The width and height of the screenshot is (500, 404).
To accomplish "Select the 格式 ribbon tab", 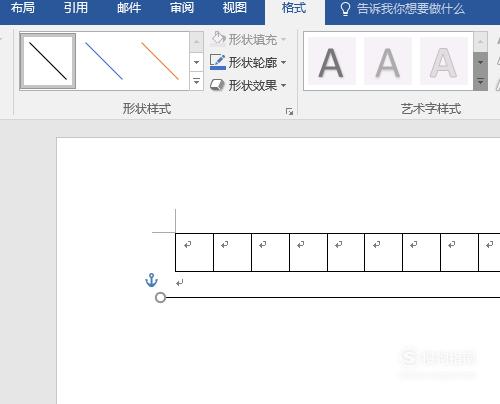I will coord(294,8).
